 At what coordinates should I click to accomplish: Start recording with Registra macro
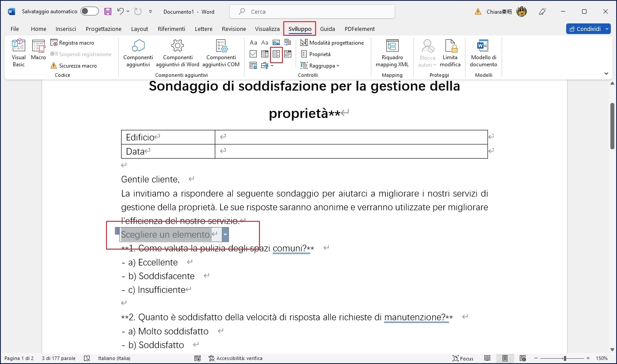72,43
